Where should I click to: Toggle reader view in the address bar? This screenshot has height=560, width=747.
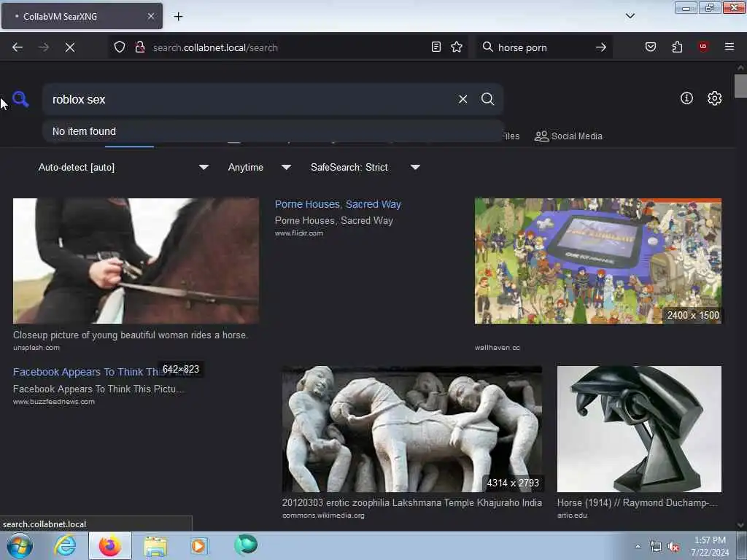coord(436,47)
